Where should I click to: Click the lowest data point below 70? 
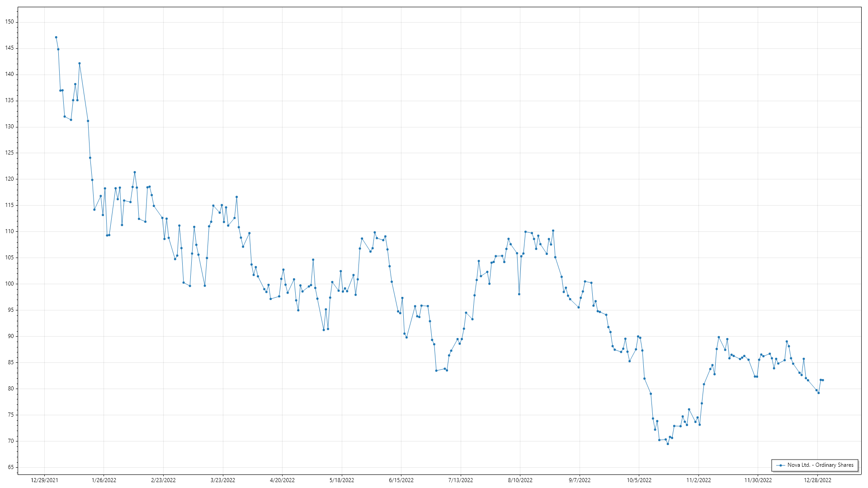coord(668,444)
